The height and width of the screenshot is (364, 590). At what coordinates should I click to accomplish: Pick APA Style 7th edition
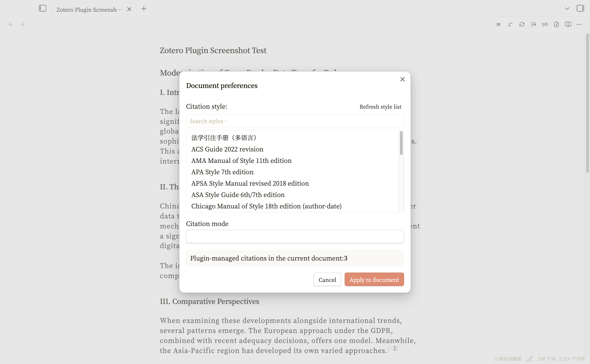[x=293, y=172]
